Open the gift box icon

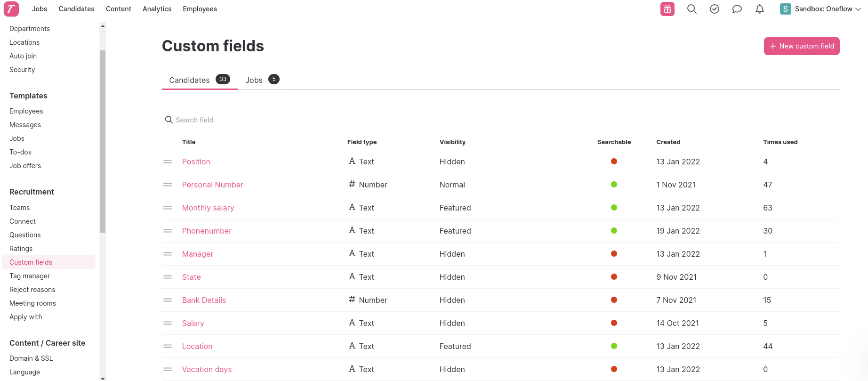[667, 9]
